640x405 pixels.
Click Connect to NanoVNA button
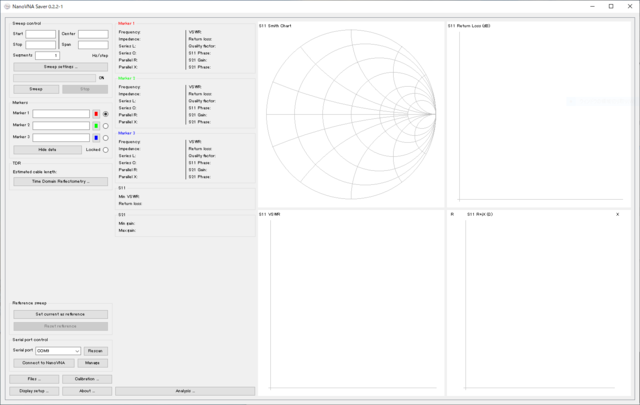[44, 363]
